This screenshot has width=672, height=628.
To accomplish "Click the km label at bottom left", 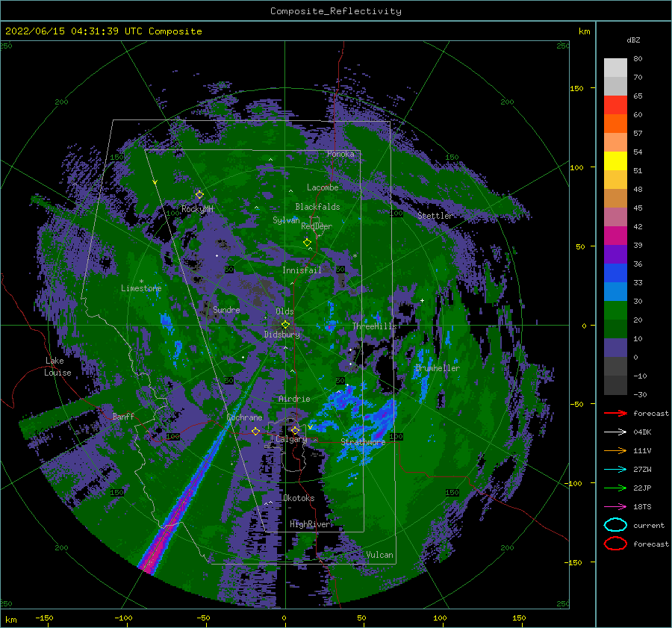I will point(10,620).
